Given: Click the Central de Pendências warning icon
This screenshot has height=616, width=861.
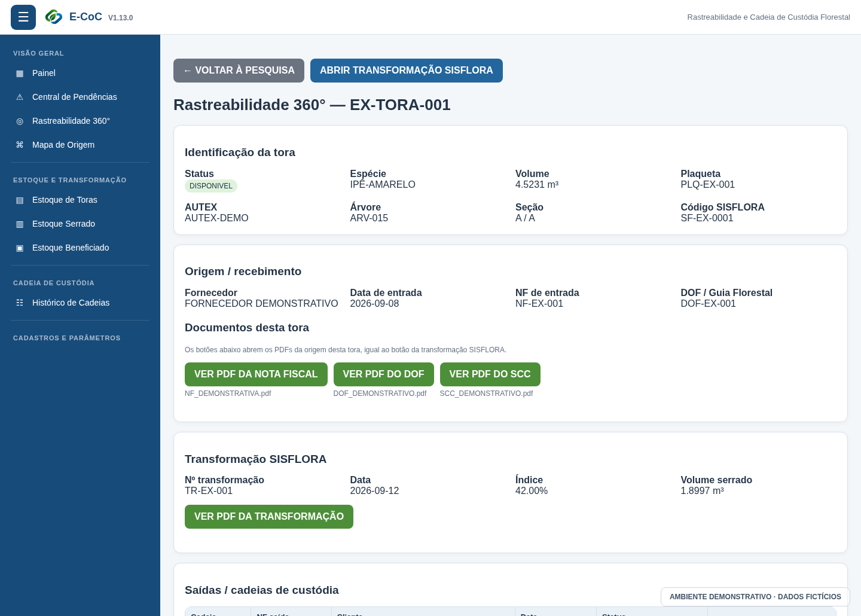Looking at the screenshot, I should [20, 97].
